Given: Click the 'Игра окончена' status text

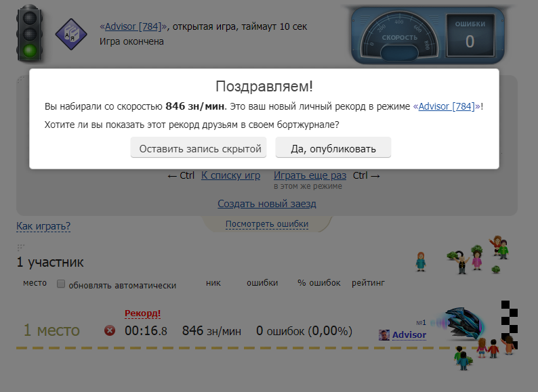Looking at the screenshot, I should (131, 41).
